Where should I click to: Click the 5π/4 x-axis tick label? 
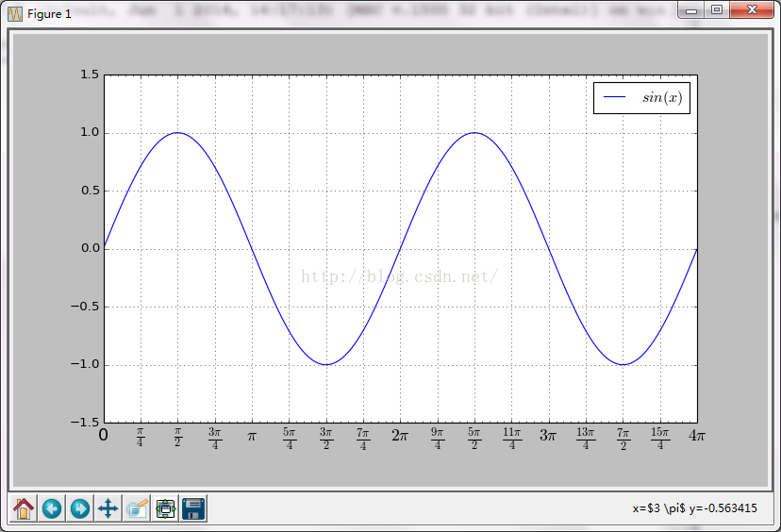tap(290, 439)
